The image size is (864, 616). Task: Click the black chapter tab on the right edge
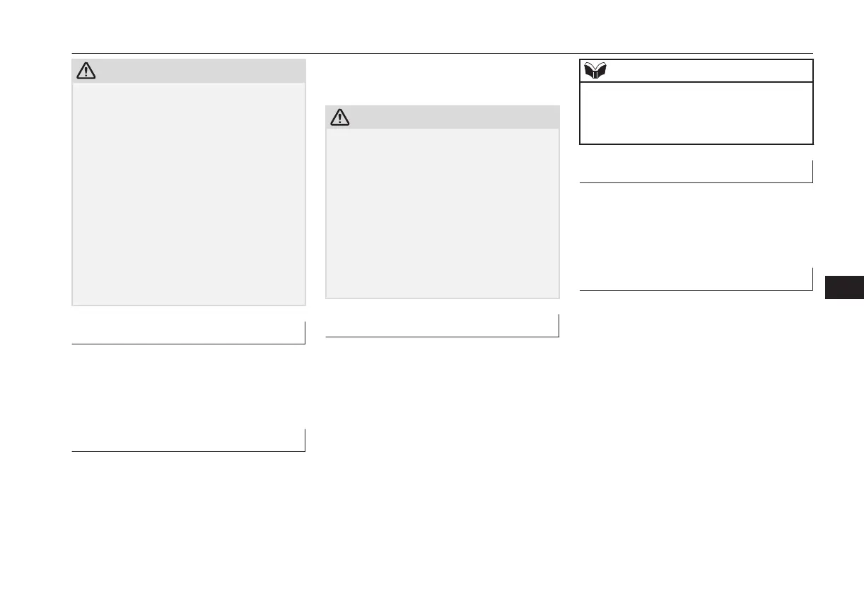click(843, 288)
